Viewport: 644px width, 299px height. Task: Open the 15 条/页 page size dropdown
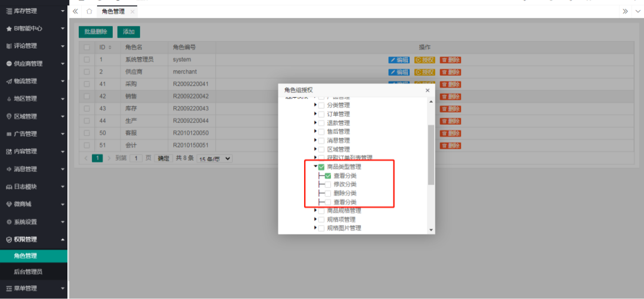click(215, 159)
